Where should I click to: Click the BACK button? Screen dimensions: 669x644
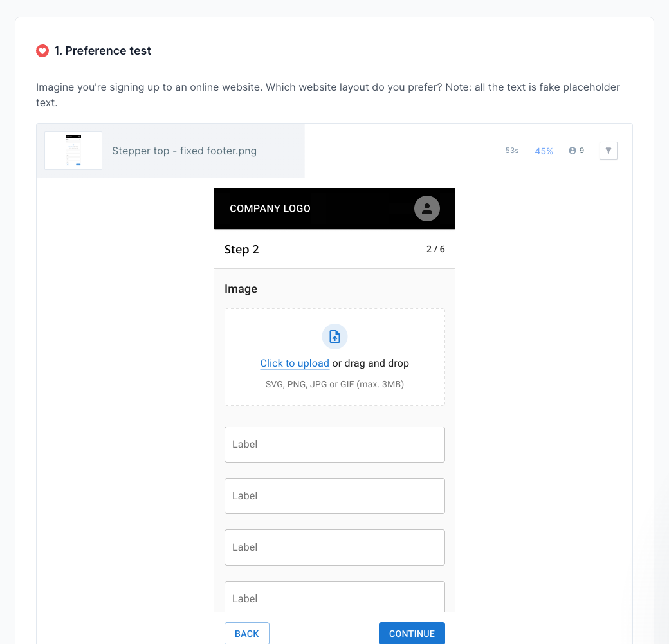(x=246, y=633)
